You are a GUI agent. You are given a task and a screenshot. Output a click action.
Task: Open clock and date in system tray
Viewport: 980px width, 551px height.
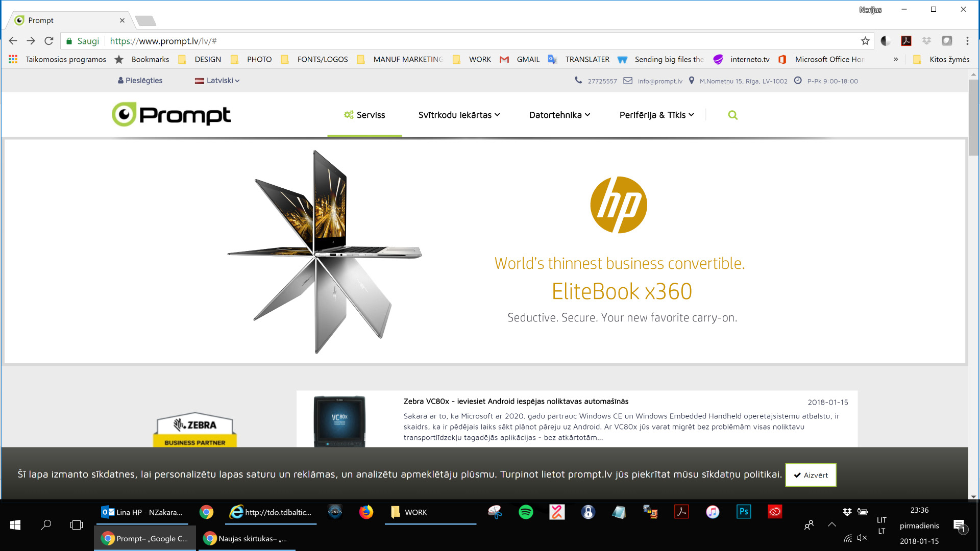pyautogui.click(x=919, y=525)
